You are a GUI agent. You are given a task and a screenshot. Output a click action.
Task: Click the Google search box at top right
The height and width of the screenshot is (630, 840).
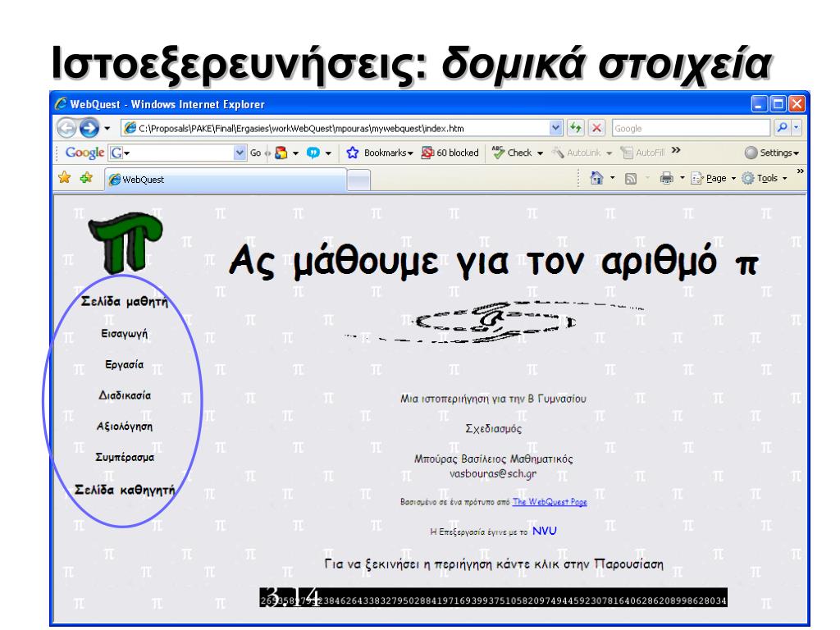tap(691, 129)
